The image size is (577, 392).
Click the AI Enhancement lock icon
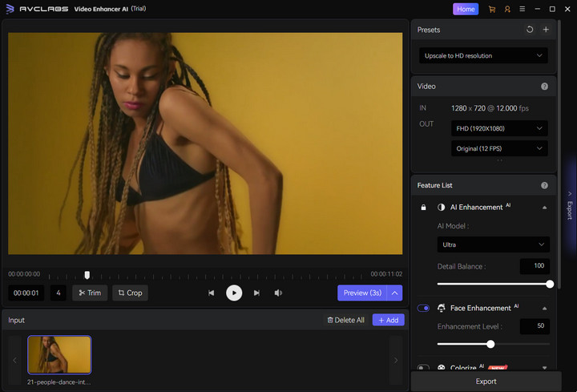424,208
